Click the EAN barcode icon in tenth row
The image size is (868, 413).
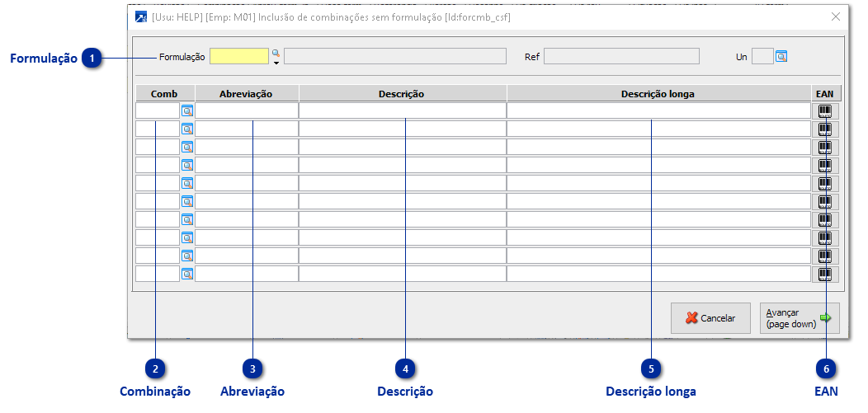(x=825, y=274)
